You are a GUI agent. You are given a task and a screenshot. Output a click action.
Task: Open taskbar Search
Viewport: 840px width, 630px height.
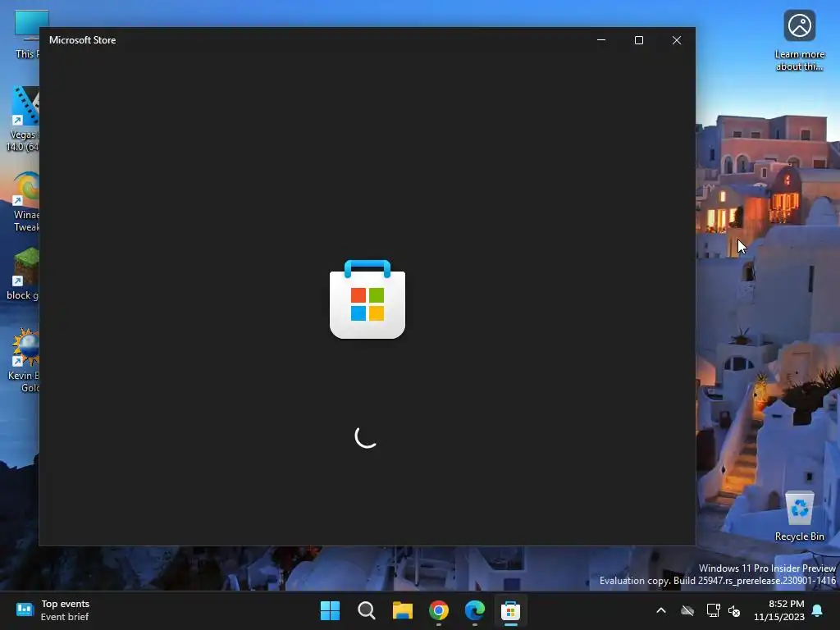[x=367, y=610]
